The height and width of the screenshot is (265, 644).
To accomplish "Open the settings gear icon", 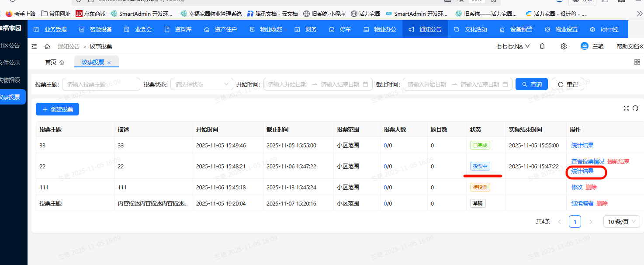I will pyautogui.click(x=563, y=46).
